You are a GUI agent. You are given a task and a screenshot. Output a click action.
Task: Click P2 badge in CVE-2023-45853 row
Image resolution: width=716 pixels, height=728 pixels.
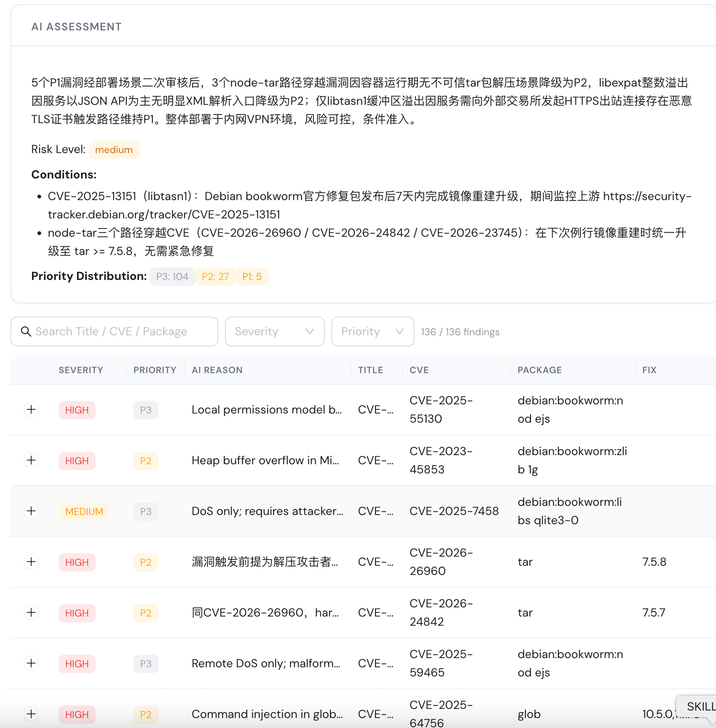point(146,461)
